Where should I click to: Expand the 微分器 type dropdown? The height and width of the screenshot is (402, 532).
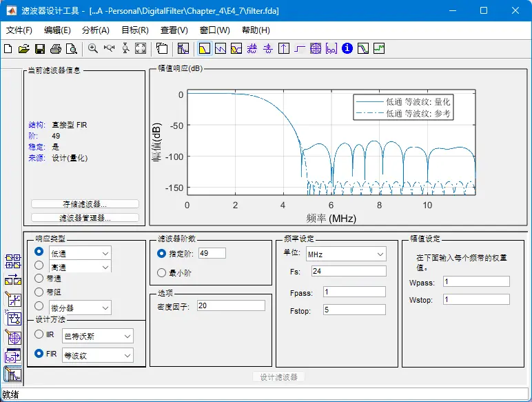pos(80,308)
